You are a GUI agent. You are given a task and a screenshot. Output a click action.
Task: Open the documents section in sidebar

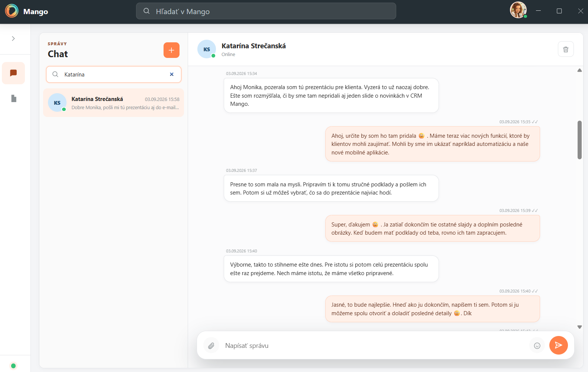pos(14,98)
